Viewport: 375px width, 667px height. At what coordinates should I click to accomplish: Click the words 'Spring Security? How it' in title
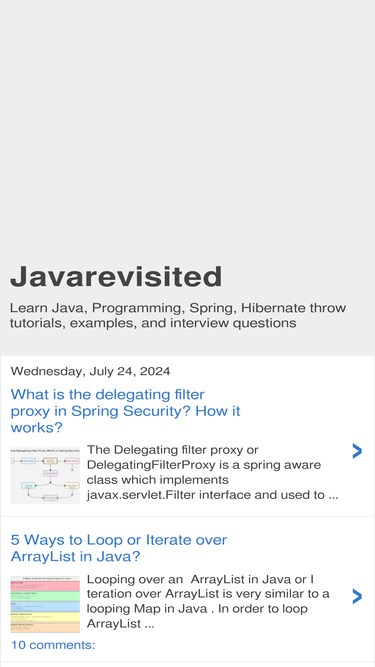point(156,411)
